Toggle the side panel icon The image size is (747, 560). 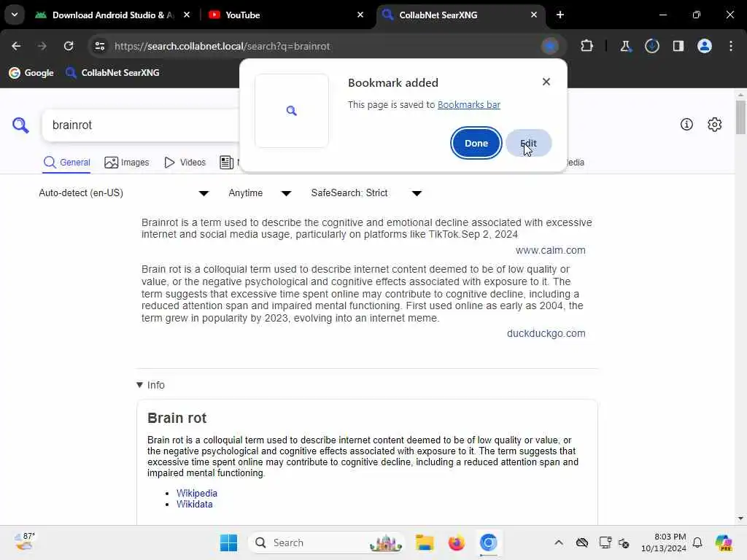678,46
